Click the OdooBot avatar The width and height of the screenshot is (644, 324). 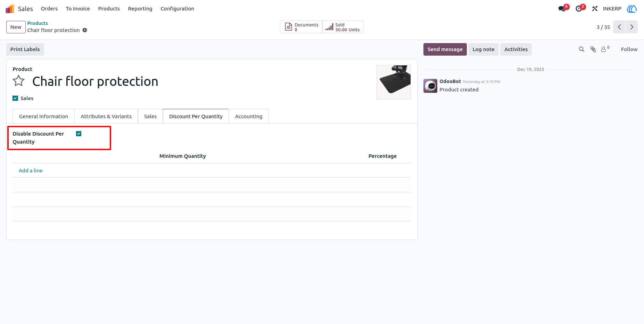tap(430, 86)
